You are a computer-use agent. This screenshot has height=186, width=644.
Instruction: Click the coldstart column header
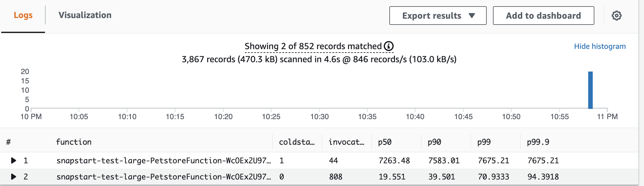click(x=297, y=142)
